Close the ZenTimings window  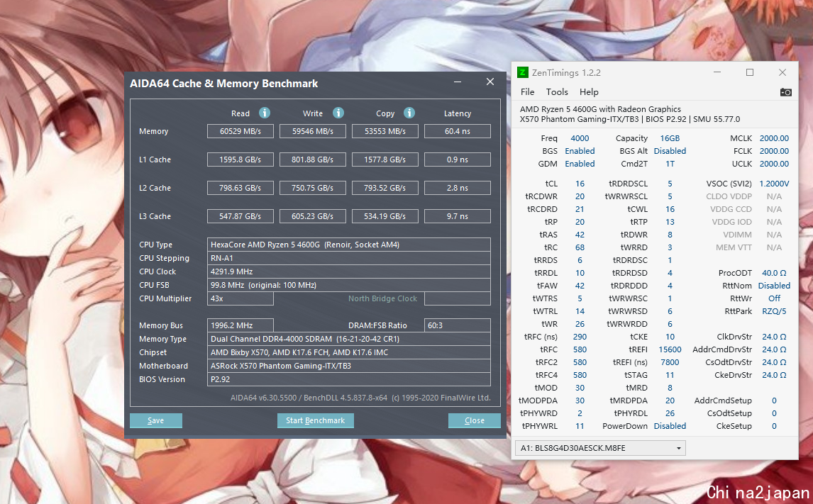pos(782,72)
